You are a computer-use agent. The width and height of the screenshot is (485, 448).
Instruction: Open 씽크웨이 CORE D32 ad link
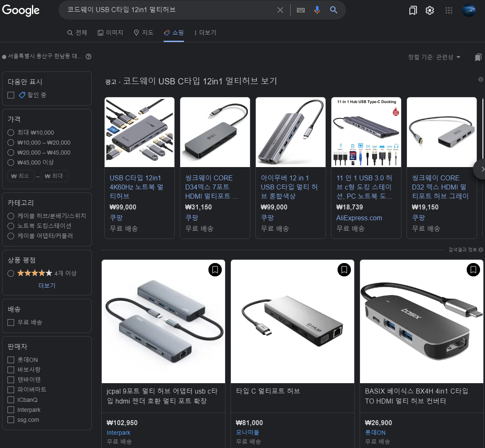tap(440, 187)
